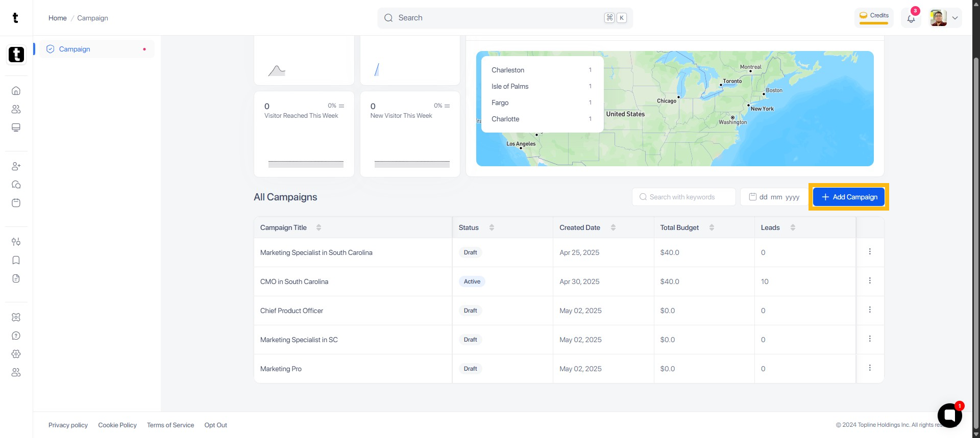This screenshot has width=980, height=438.
Task: Click the campaign date filter field
Action: tap(774, 197)
